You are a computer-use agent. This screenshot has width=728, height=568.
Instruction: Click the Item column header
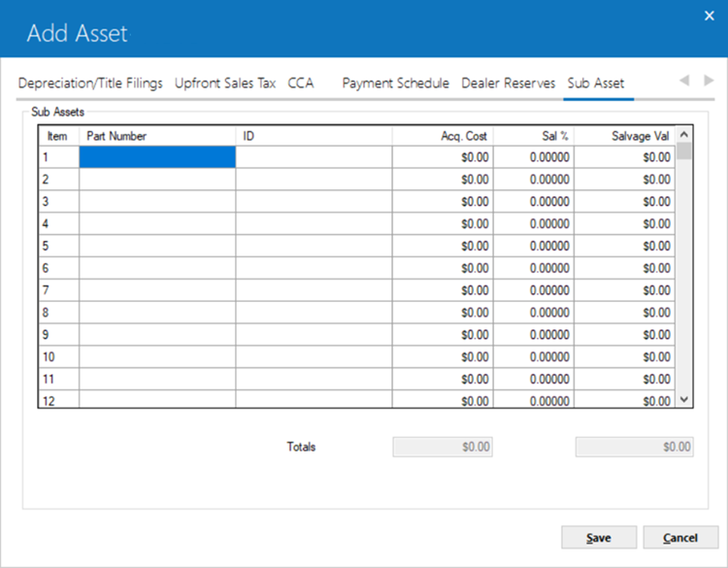(x=59, y=136)
